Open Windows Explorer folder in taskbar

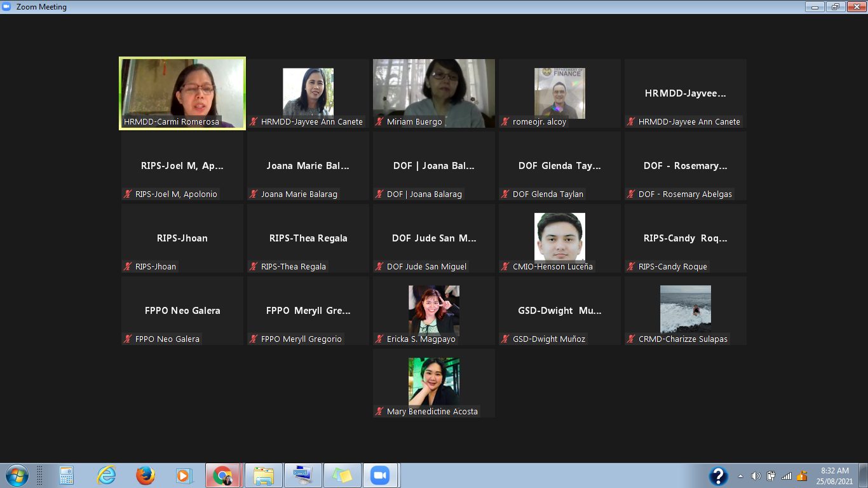263,475
